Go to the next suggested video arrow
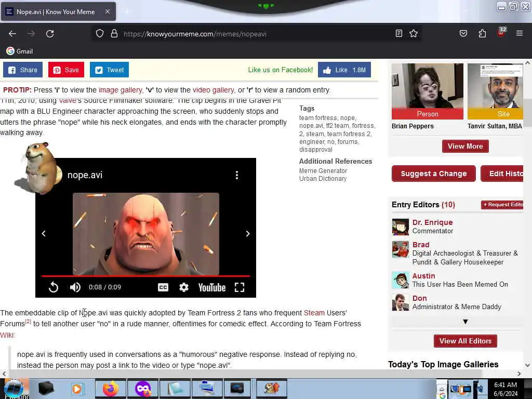Screen dimensions: 532x399 [248, 233]
